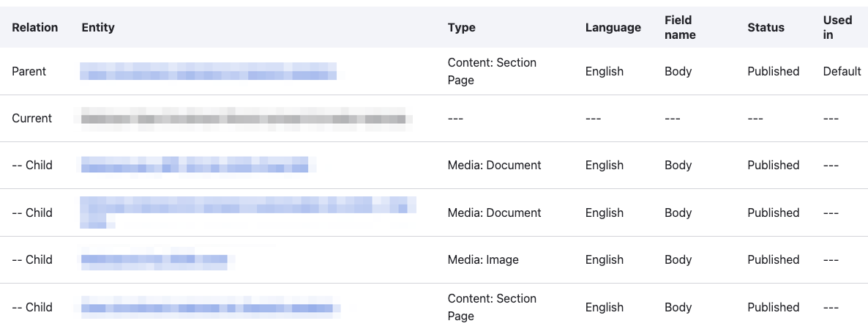Click the Used in column header
This screenshot has width=868, height=329.
coord(837,28)
